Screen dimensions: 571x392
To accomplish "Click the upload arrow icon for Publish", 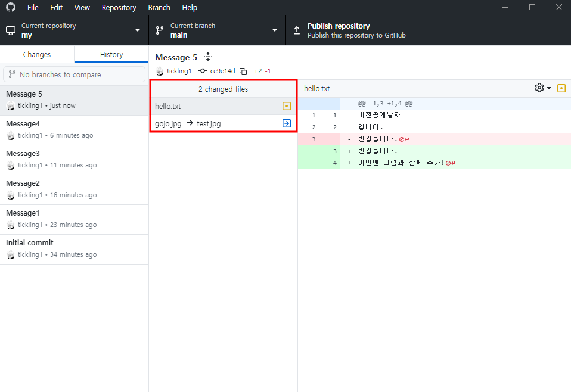I will coord(297,30).
